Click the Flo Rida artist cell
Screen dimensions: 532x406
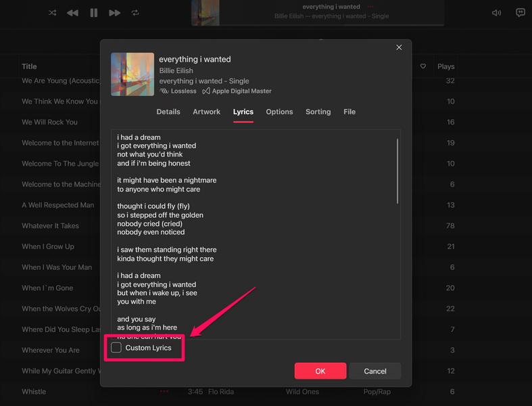(221, 392)
